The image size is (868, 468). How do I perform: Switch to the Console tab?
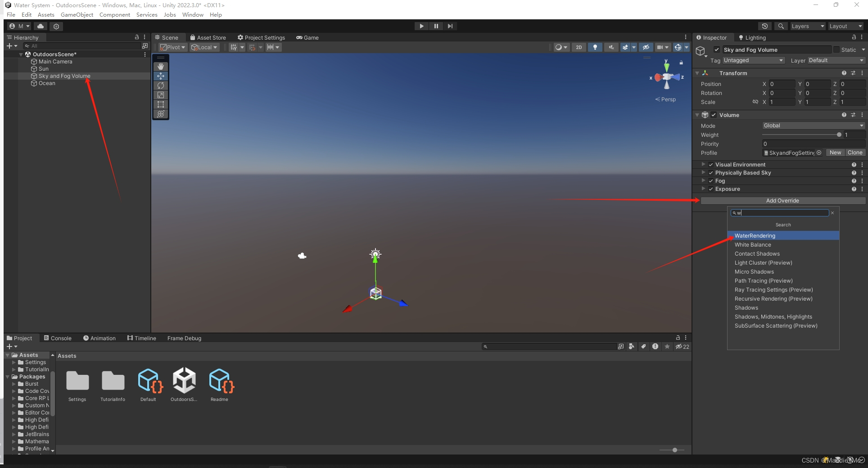(x=58, y=338)
